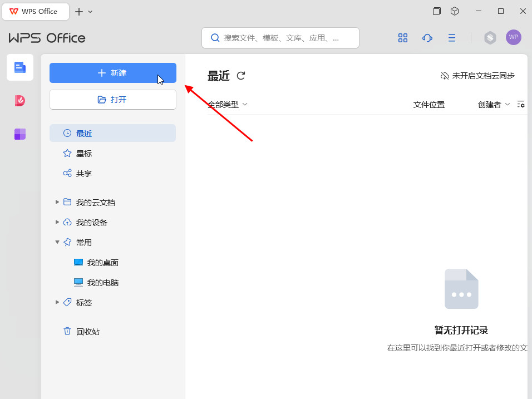The height and width of the screenshot is (399, 532).
Task: Refresh the recent files list
Action: (x=241, y=76)
